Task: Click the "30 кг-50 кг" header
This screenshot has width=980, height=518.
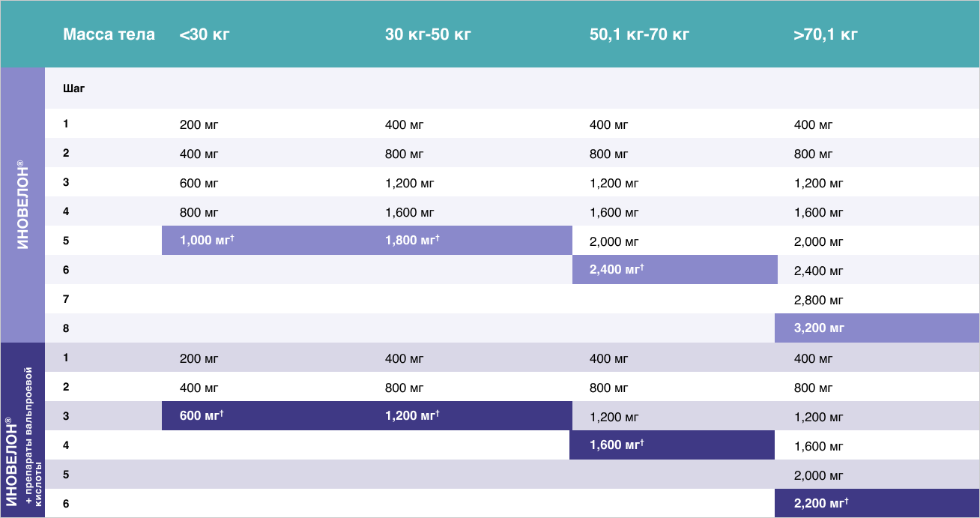Action: point(428,34)
